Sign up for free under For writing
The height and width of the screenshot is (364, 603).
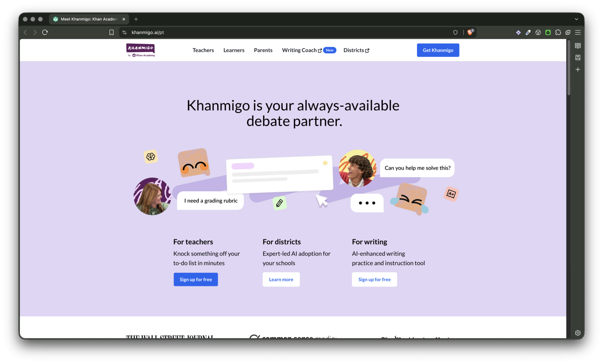coord(374,279)
